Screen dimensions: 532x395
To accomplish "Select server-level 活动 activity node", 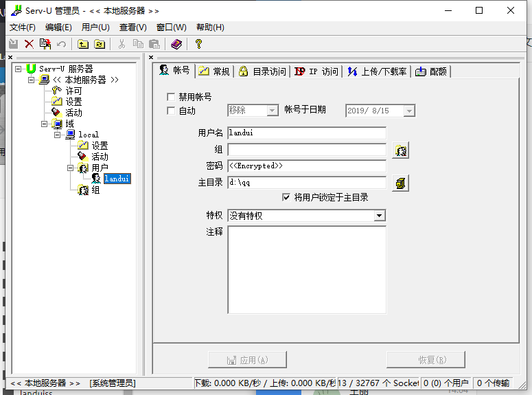I will click(73, 113).
